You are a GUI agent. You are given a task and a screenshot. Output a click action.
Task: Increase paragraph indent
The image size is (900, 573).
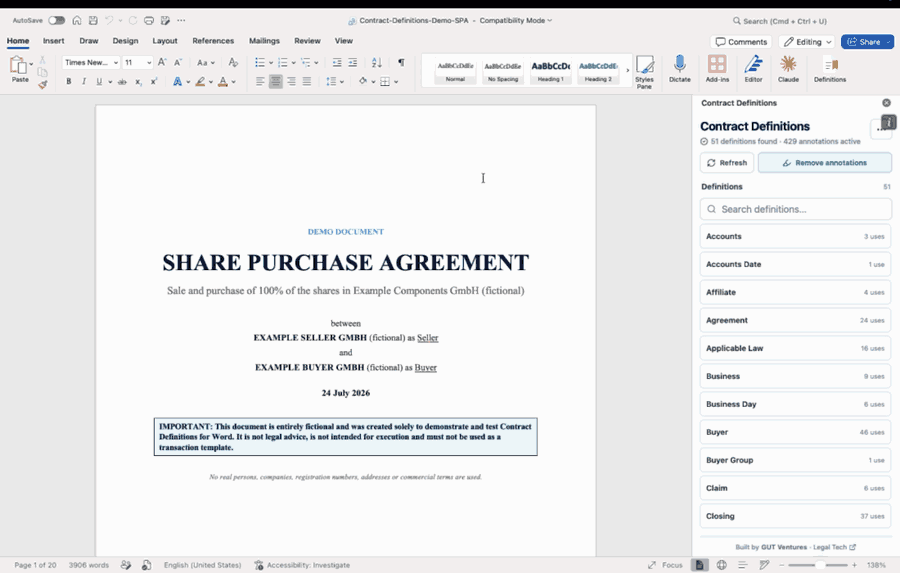(352, 62)
